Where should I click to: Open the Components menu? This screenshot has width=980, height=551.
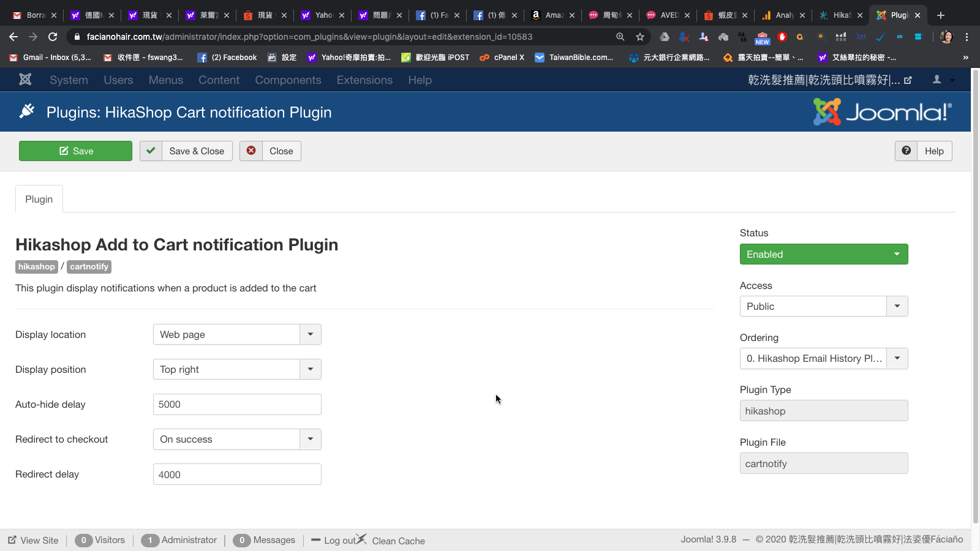[288, 80]
